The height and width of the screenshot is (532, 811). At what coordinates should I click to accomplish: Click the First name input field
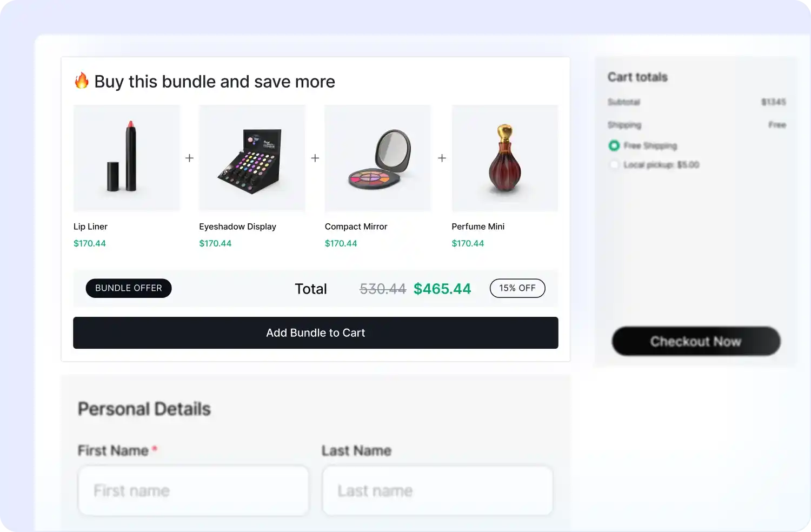(x=193, y=490)
